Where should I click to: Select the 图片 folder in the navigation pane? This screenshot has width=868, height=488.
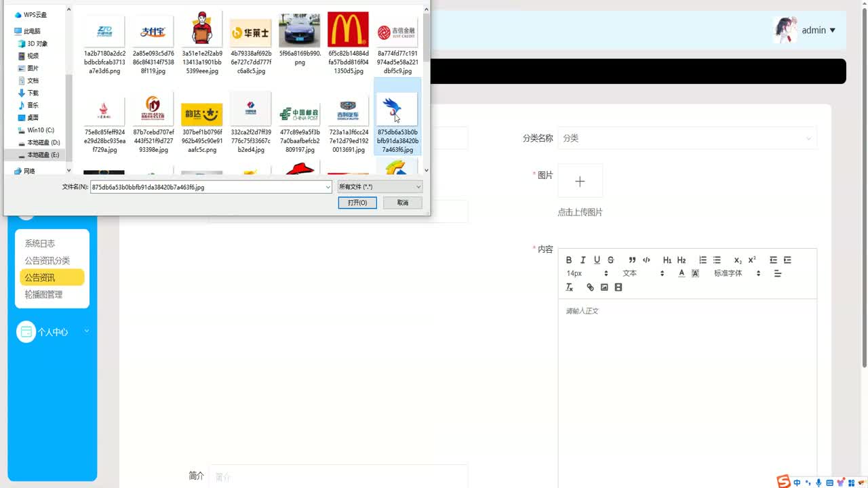coord(28,68)
